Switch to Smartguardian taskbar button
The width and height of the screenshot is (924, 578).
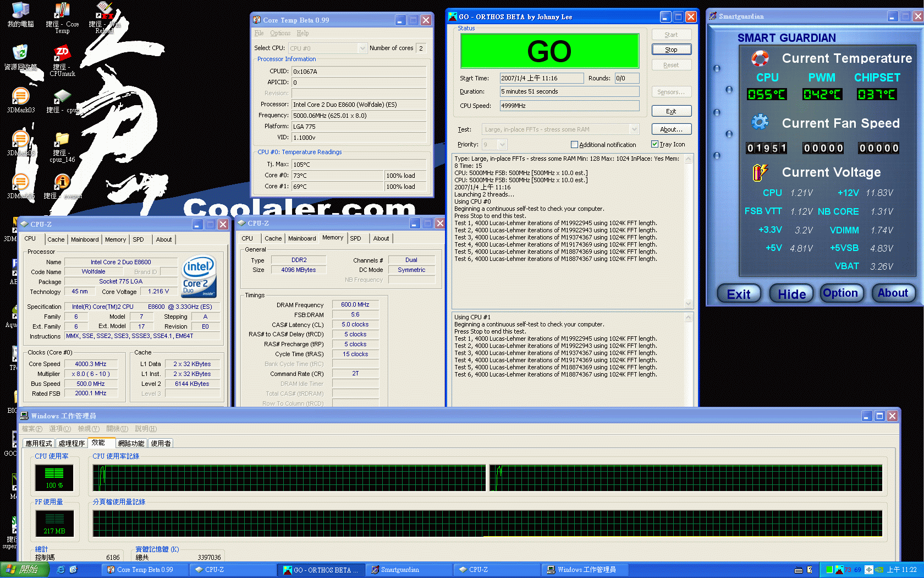pyautogui.click(x=409, y=570)
